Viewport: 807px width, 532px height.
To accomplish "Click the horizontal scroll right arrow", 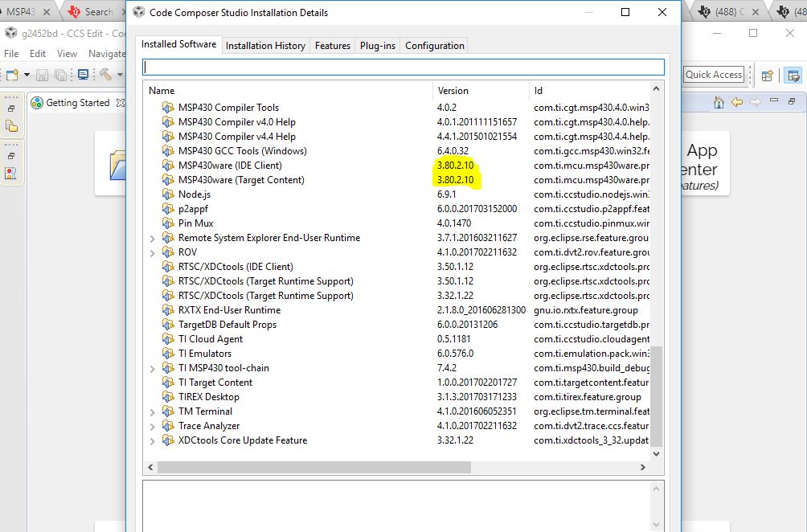I will click(643, 467).
